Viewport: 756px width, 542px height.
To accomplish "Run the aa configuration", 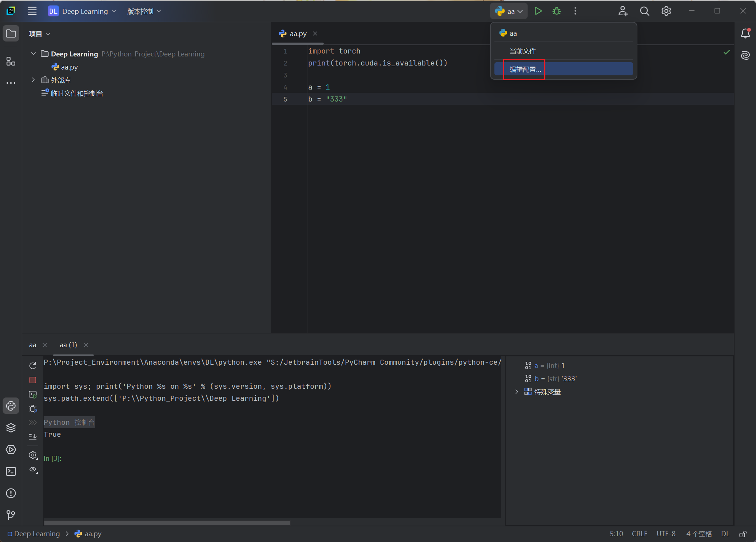I will (x=538, y=11).
